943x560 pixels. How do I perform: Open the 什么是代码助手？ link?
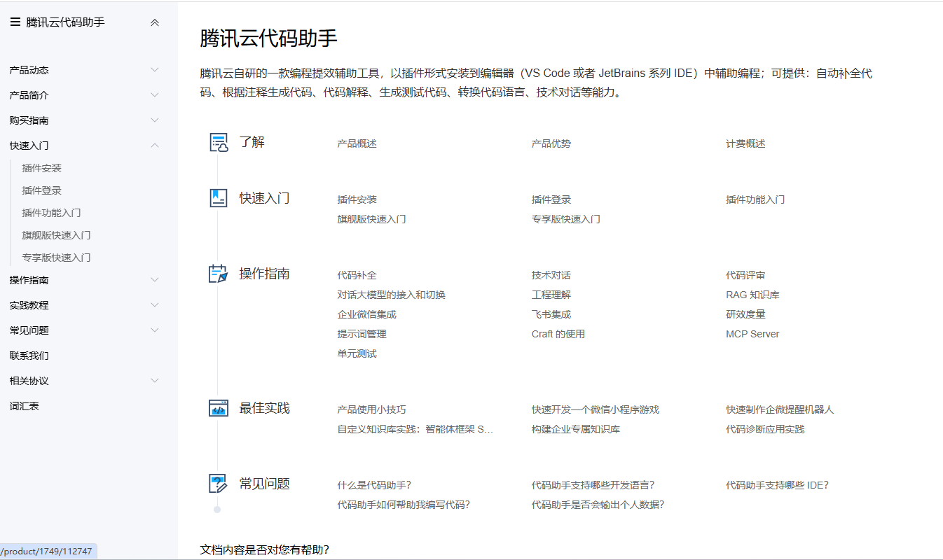click(374, 485)
